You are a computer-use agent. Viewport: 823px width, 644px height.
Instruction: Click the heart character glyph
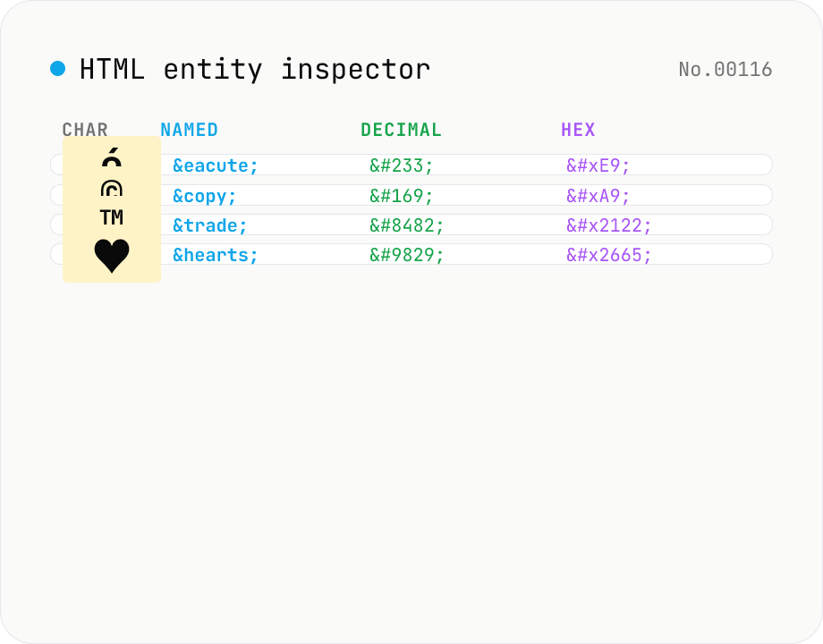(x=112, y=256)
